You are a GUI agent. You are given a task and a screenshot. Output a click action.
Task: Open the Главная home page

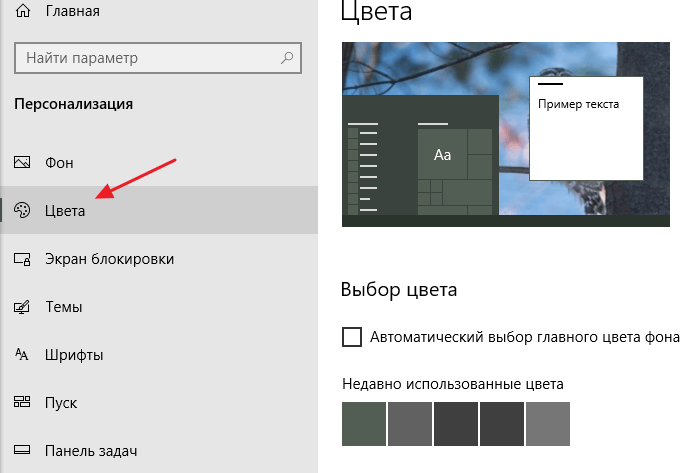[72, 11]
